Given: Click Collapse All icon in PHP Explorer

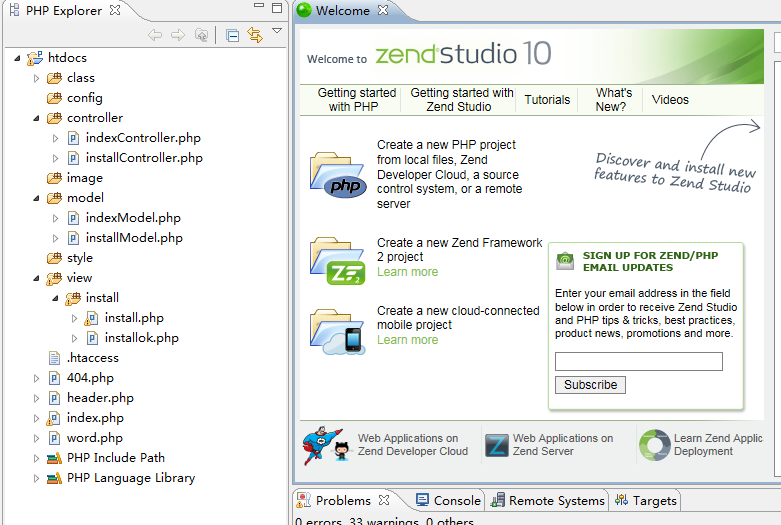Looking at the screenshot, I should coord(232,36).
